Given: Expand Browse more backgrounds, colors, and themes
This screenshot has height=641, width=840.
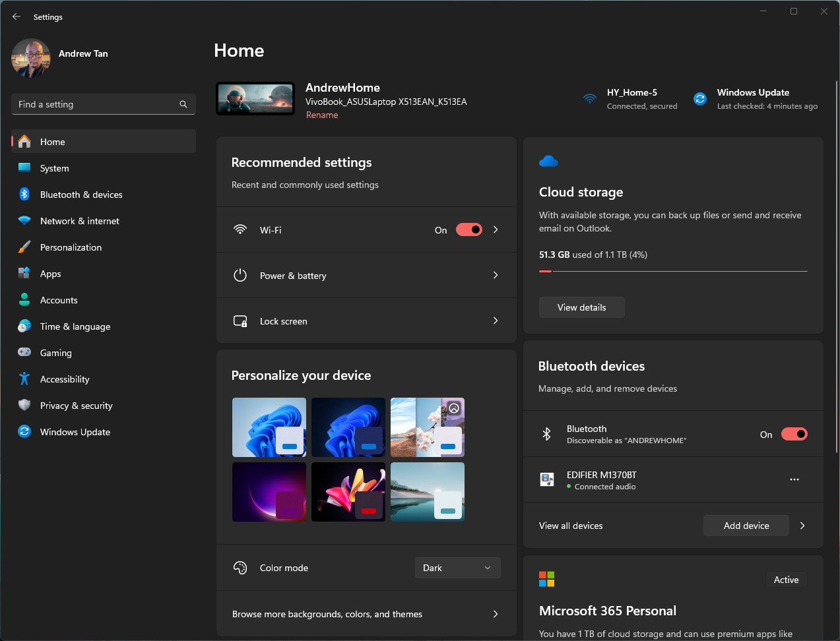Looking at the screenshot, I should (496, 614).
